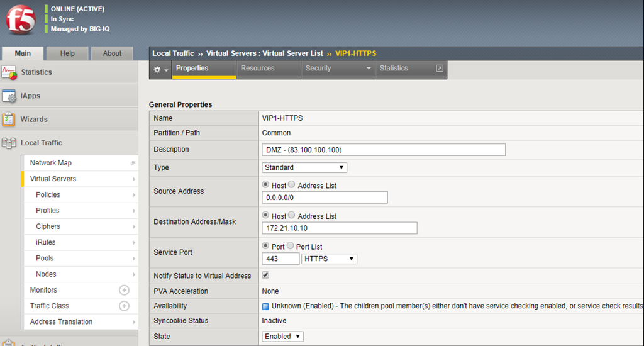644x346 pixels.
Task: Expand the iRules submenu arrow
Action: tap(134, 243)
